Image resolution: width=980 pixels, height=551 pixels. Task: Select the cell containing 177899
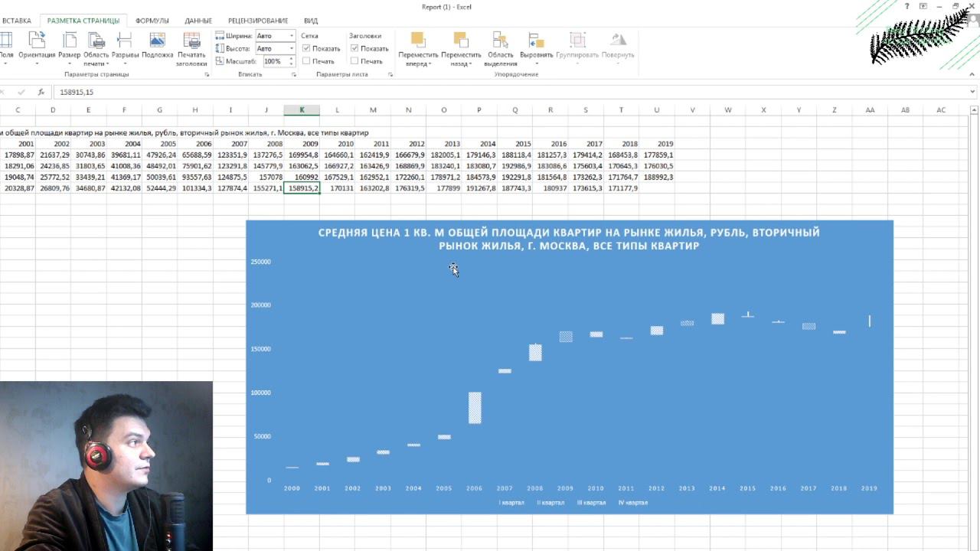coord(443,188)
